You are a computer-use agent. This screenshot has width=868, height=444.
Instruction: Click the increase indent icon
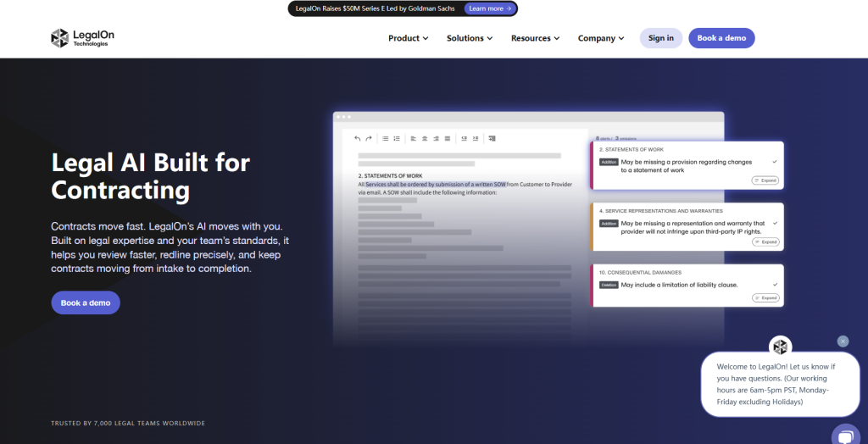[x=475, y=138]
